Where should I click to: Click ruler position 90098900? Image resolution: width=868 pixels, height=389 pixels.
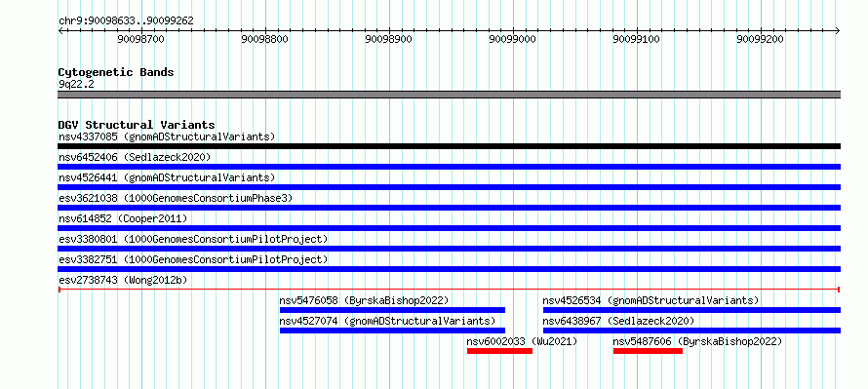click(389, 39)
